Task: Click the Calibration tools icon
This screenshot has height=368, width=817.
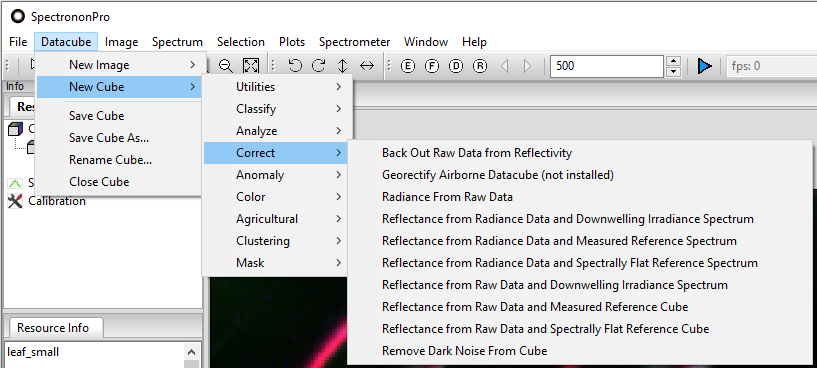Action: pyautogui.click(x=15, y=201)
